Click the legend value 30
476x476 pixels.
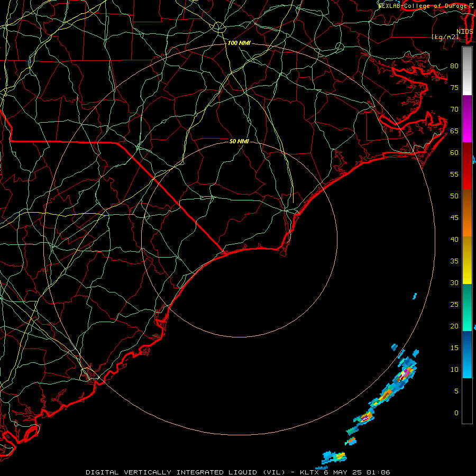(454, 282)
